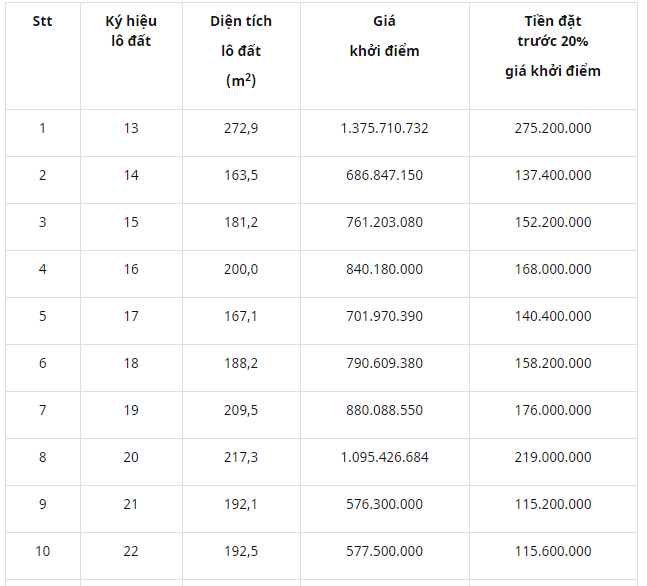
Task: Select price cell 576.300.000
Action: (x=385, y=505)
